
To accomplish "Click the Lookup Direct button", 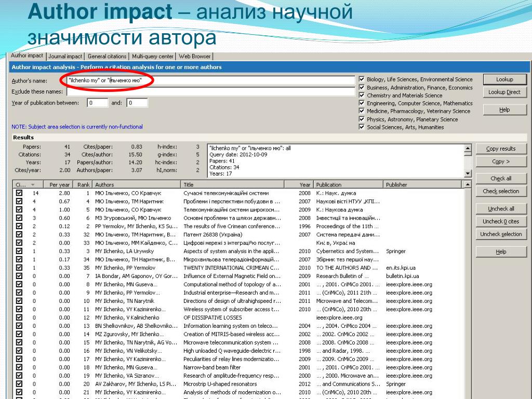I will click(504, 92).
